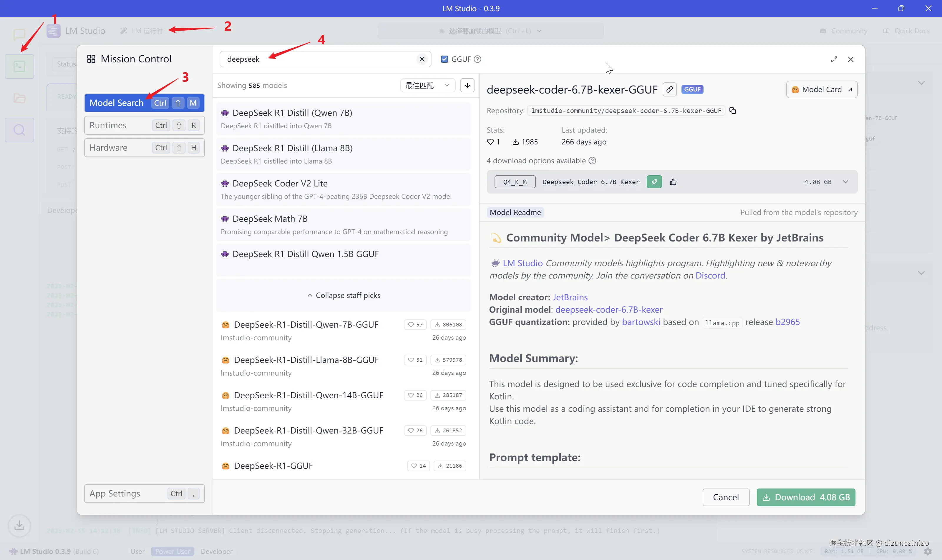Open the Community link in the top bar

(843, 31)
